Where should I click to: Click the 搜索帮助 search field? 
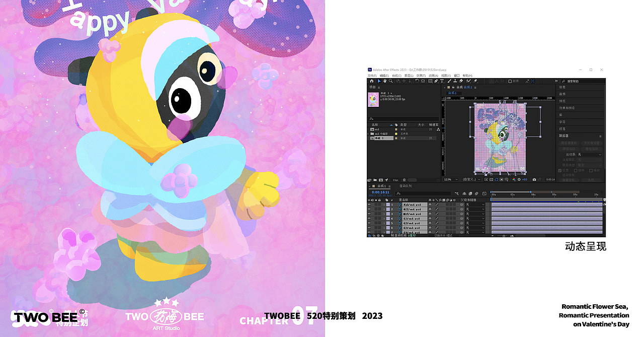pyautogui.click(x=584, y=81)
